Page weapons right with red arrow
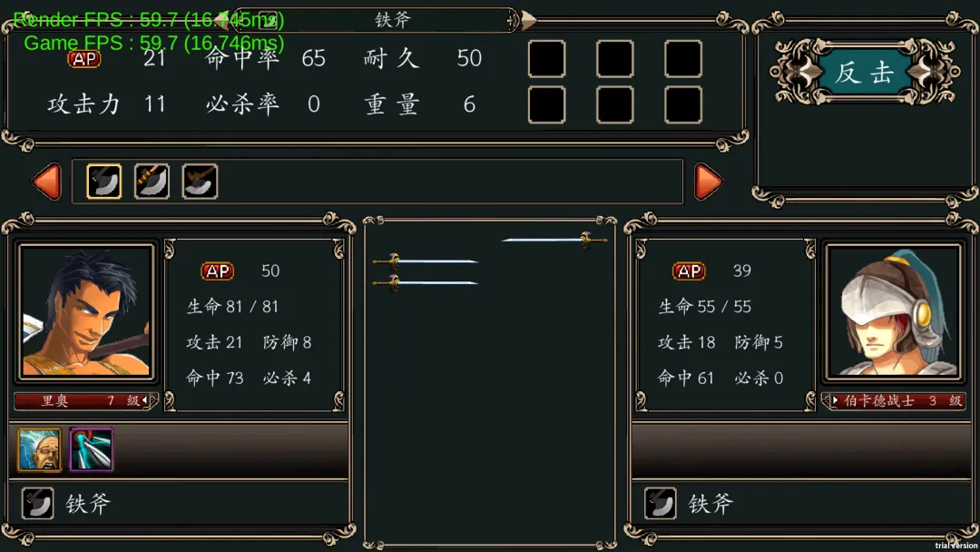 pyautogui.click(x=708, y=182)
